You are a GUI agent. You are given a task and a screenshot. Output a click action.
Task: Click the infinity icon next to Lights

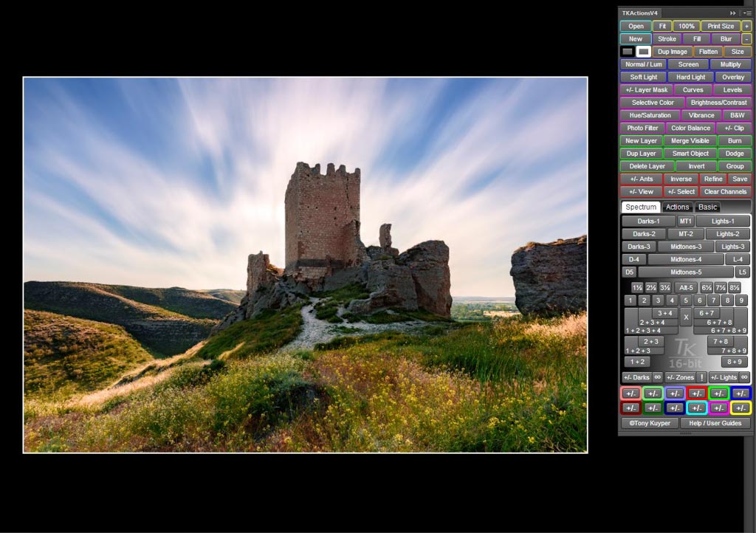[744, 377]
